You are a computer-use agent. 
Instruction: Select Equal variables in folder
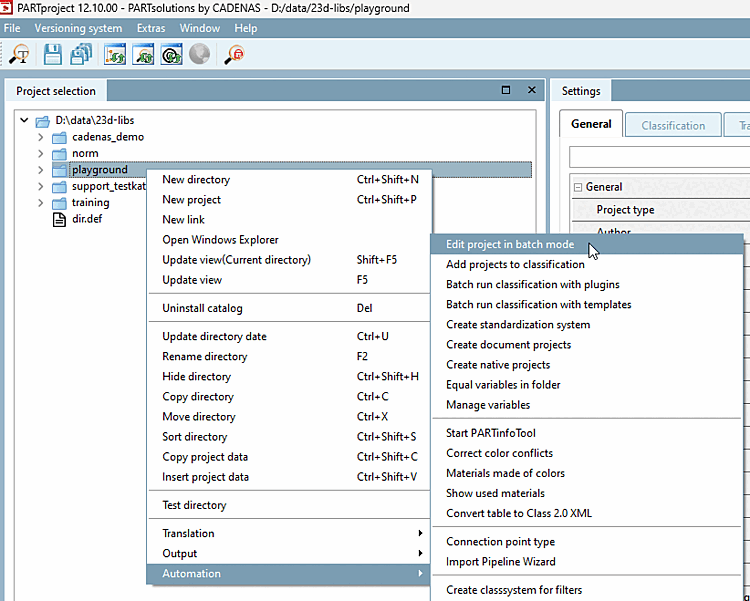point(587,385)
